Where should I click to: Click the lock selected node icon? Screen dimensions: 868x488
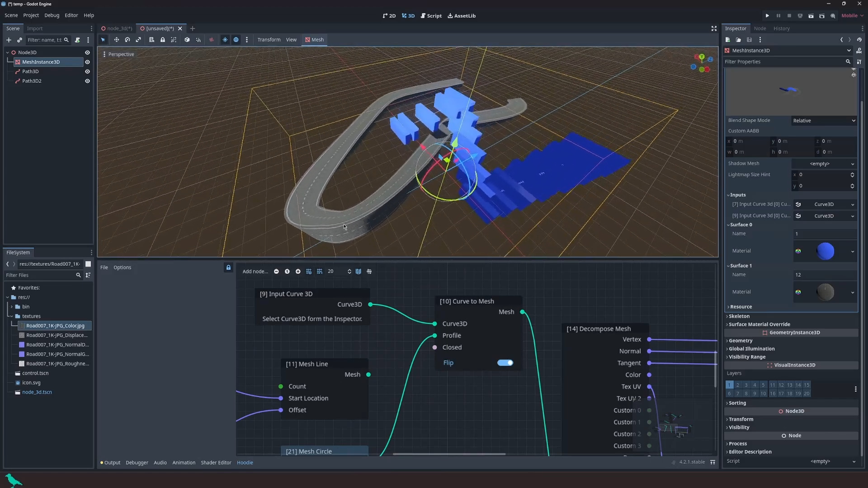pos(163,40)
